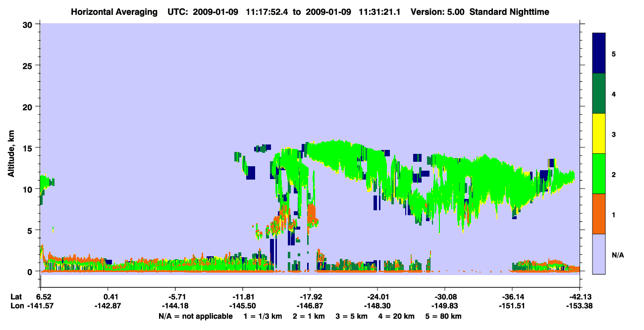Click the dark blue colorbar segment labeled 5
Viewport: 644px width, 330px height.
pos(599,53)
